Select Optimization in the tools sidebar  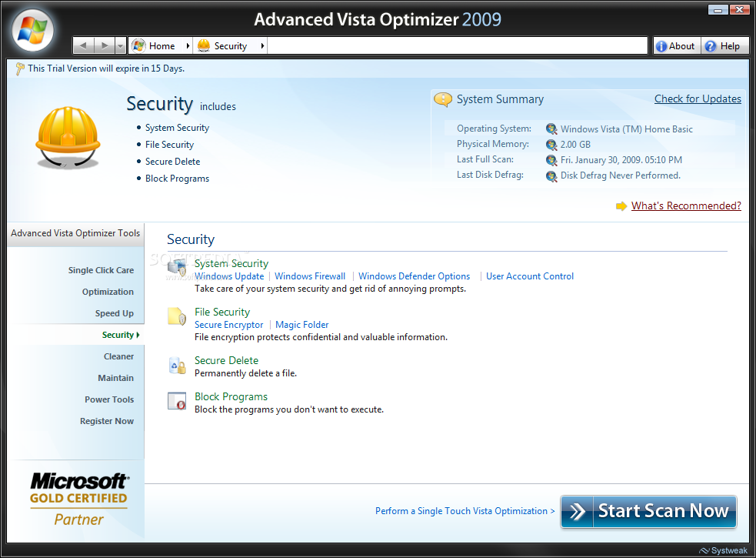point(108,292)
